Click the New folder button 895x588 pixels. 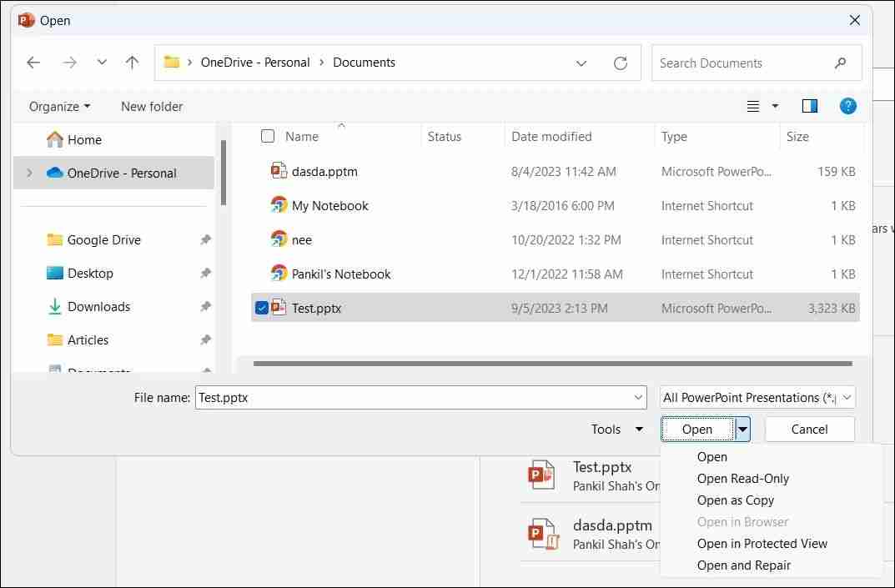[151, 106]
